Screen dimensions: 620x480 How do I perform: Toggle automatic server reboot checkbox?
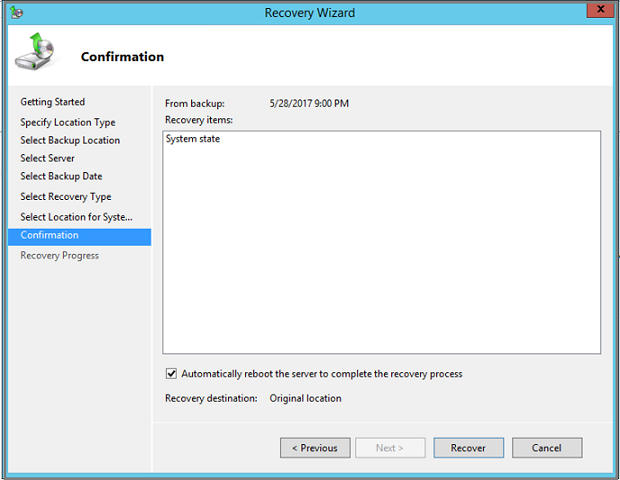tap(171, 373)
